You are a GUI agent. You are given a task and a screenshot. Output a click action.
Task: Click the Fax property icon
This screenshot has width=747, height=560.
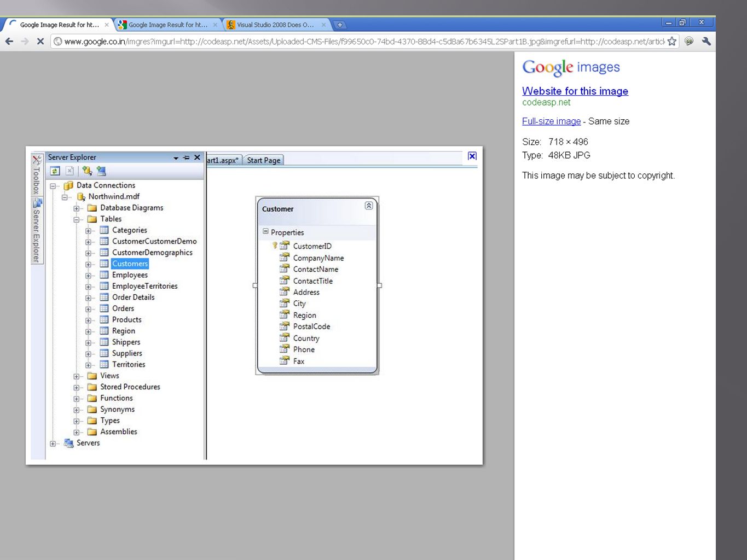285,360
